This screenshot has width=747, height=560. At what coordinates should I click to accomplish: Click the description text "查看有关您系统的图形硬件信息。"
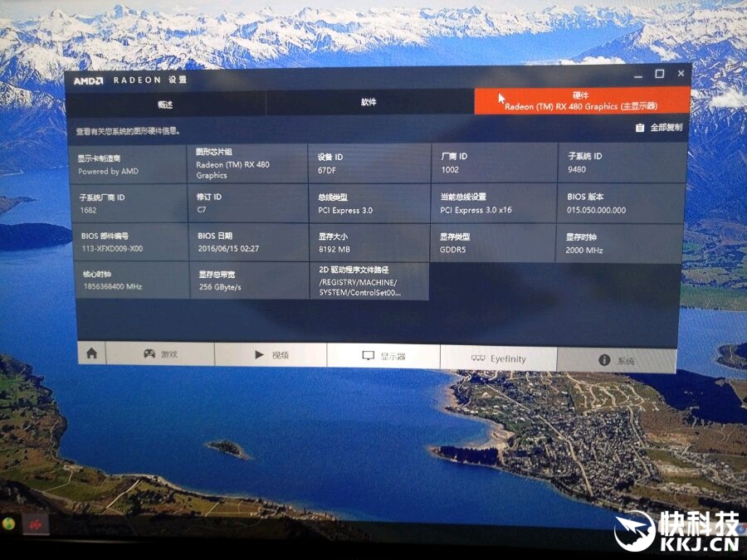pyautogui.click(x=128, y=131)
